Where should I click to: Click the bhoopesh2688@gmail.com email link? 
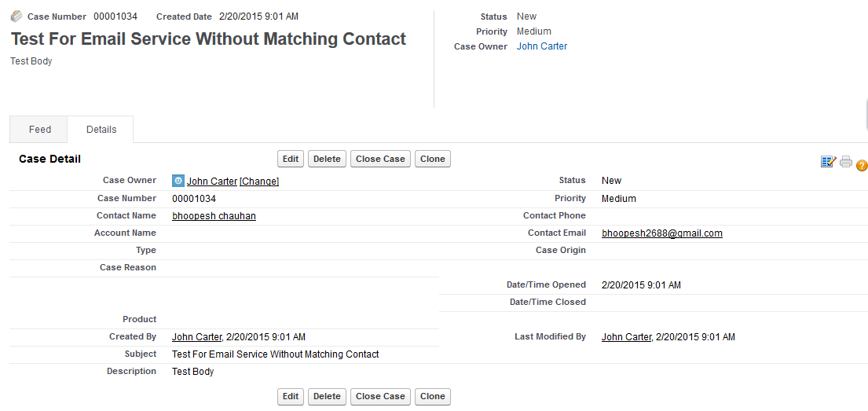click(x=662, y=233)
